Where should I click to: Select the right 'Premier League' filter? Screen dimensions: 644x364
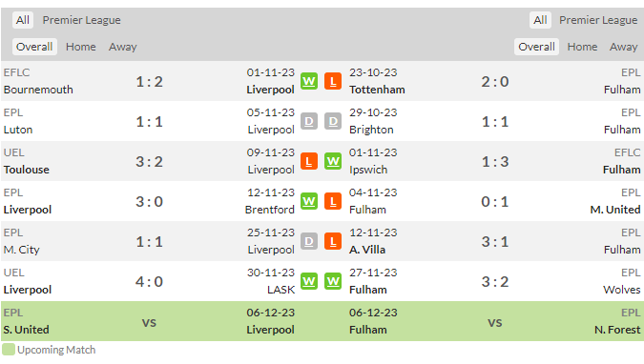598,20
